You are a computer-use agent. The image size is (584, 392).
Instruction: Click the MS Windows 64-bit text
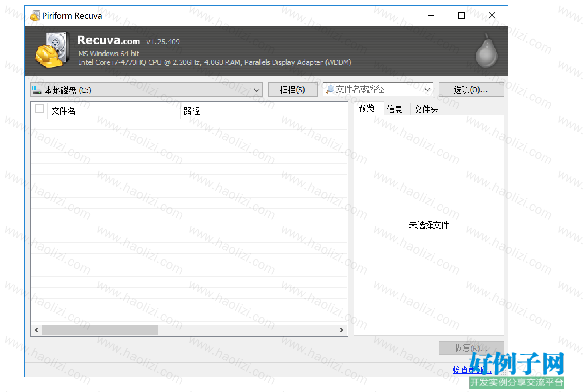point(109,54)
